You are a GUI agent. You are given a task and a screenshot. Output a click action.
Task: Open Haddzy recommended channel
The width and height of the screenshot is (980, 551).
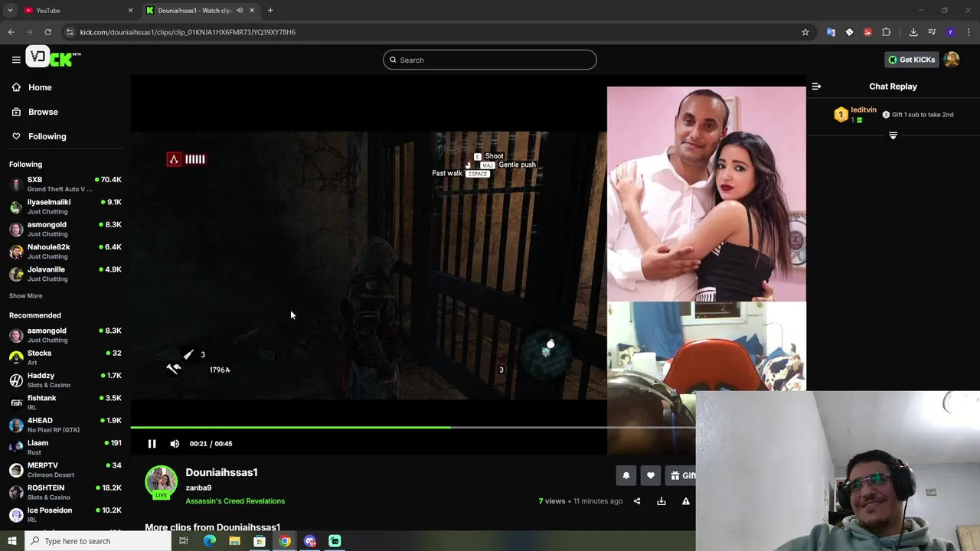tap(65, 380)
